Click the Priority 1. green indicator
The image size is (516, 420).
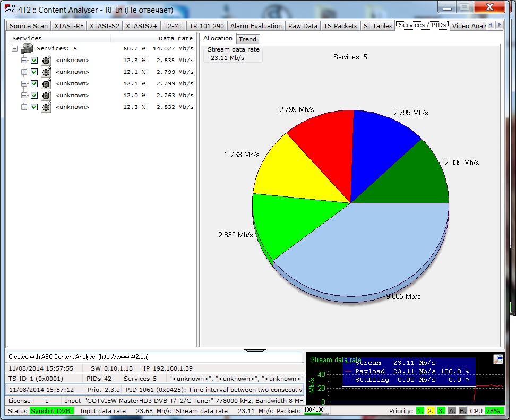(420, 411)
